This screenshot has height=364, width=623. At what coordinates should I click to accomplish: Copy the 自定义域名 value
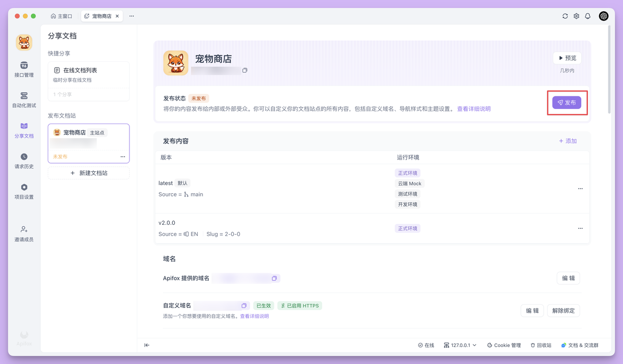[244, 306]
